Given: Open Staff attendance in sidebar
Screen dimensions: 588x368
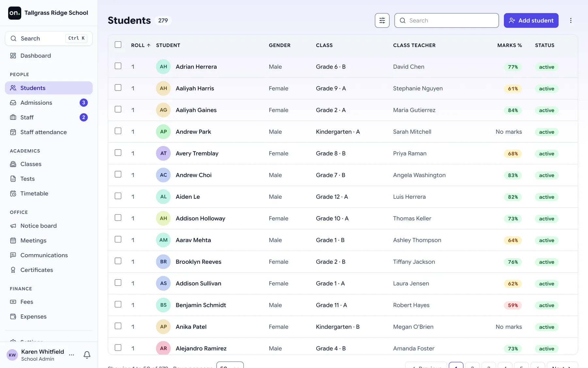Looking at the screenshot, I should (49, 132).
